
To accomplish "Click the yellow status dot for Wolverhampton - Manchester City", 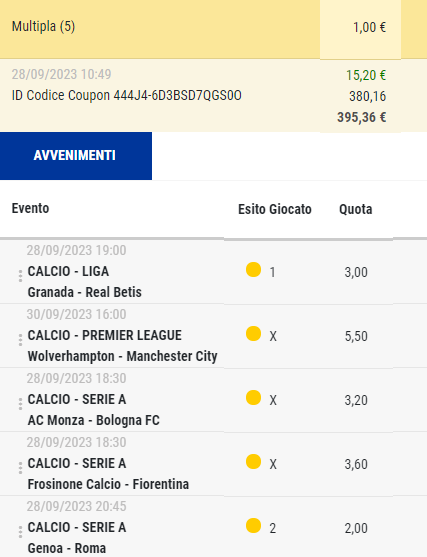I will tap(253, 334).
